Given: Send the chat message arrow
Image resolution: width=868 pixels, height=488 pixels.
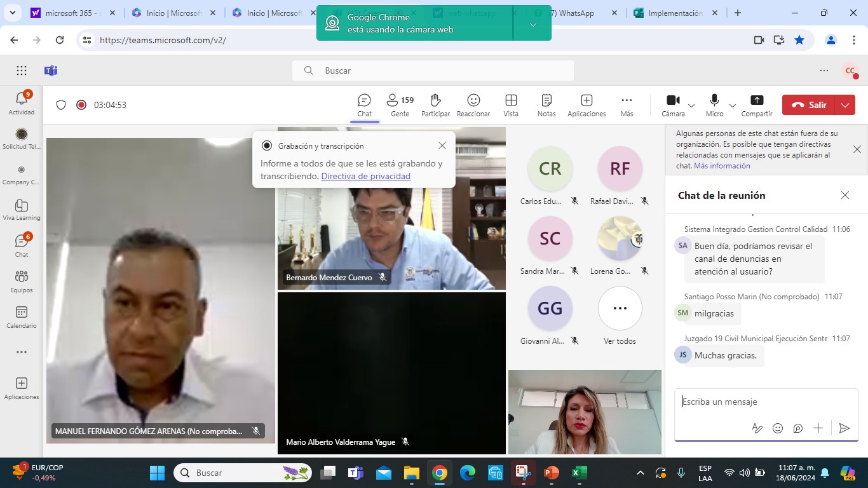Looking at the screenshot, I should point(844,428).
